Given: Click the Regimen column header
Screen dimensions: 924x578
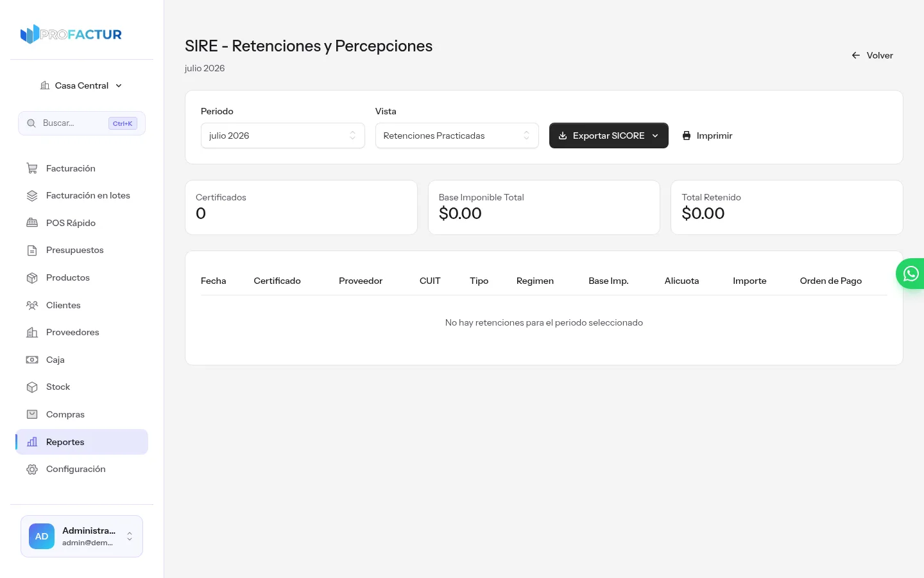Looking at the screenshot, I should click(x=535, y=281).
